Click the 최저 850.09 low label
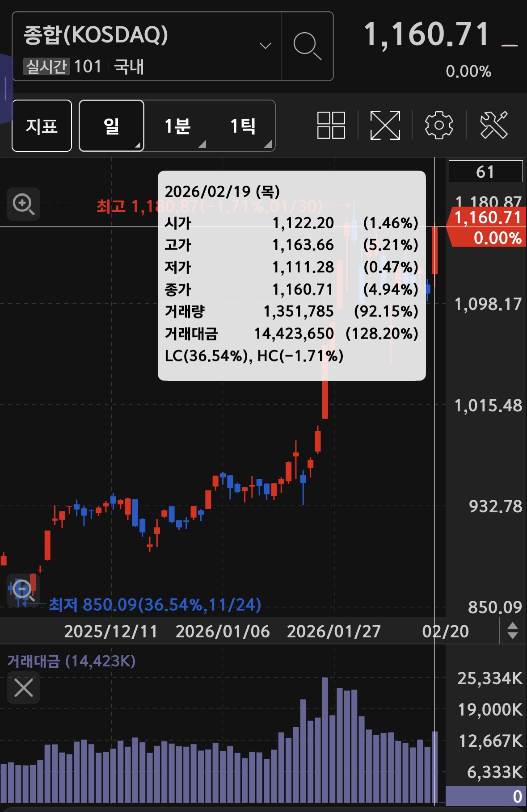Screen dimensions: 527x812 155,605
